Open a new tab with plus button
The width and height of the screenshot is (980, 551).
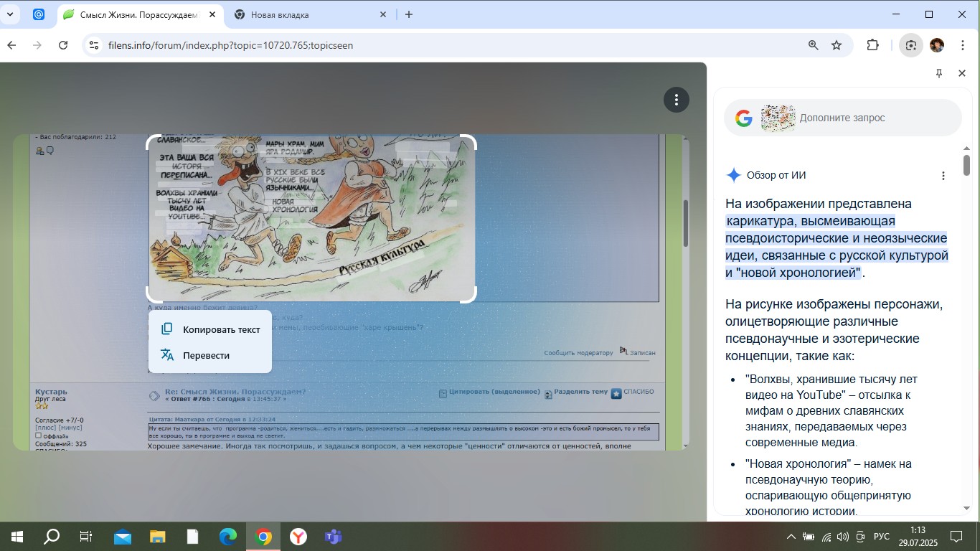409,14
